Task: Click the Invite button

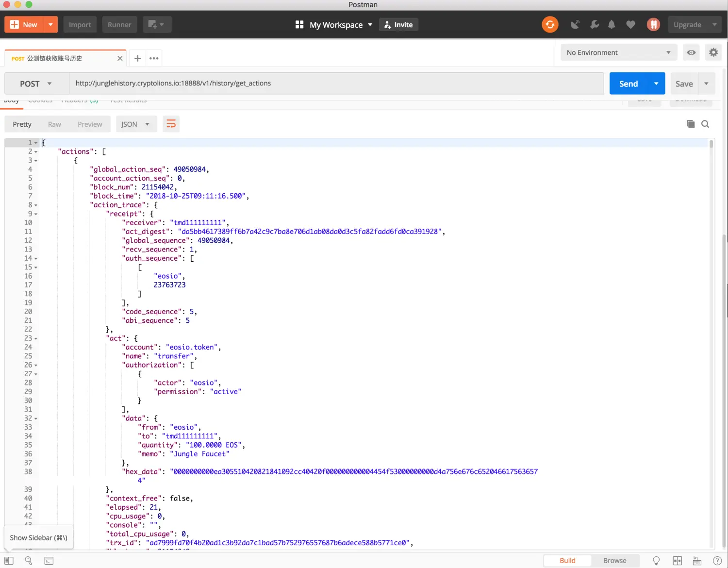Action: (x=398, y=25)
